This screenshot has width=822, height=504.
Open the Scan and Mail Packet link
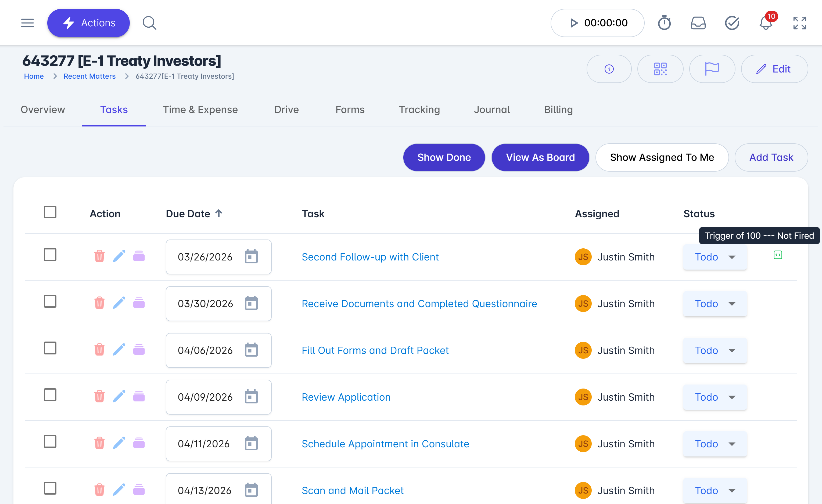(352, 490)
